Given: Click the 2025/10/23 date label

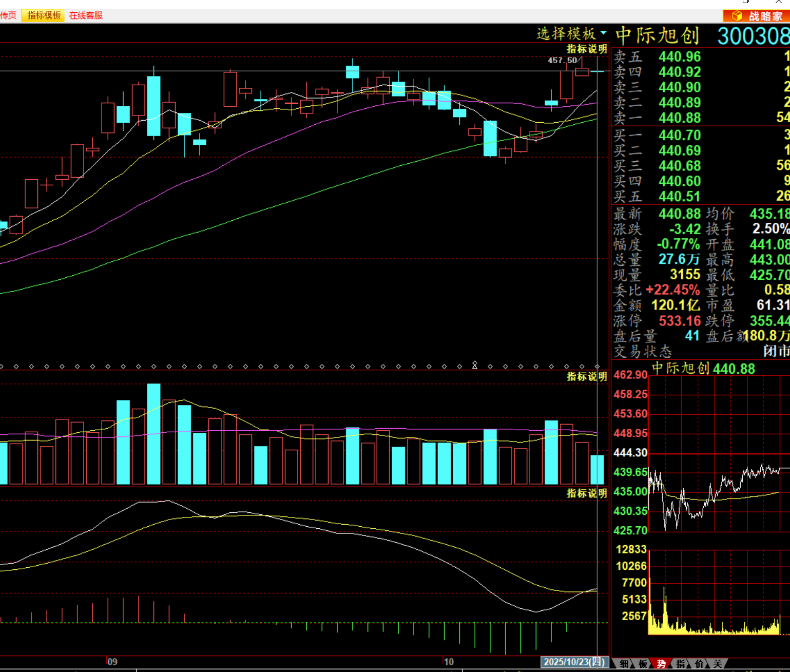Looking at the screenshot, I should click(574, 662).
